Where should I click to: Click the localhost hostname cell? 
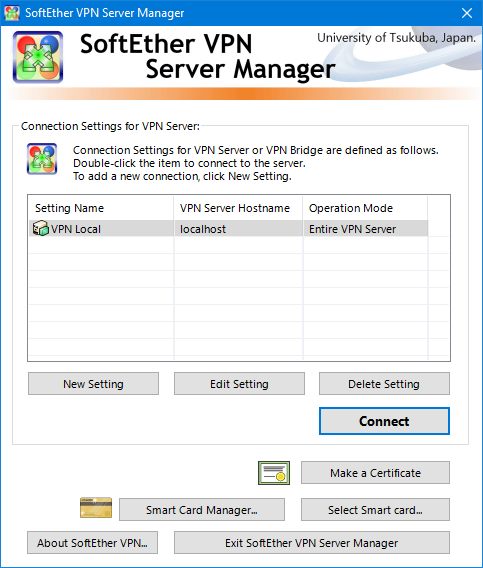click(238, 229)
